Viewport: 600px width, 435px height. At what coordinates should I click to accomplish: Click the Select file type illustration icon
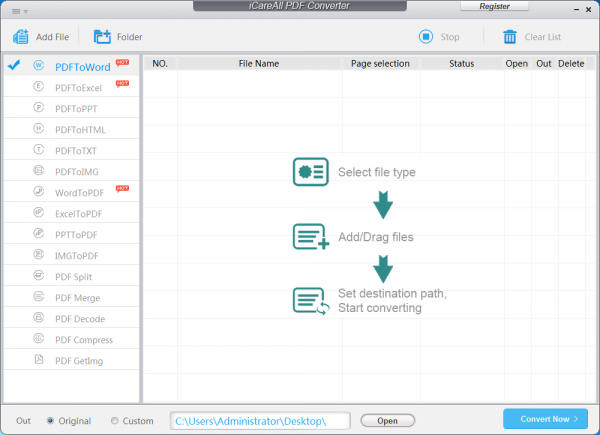311,172
